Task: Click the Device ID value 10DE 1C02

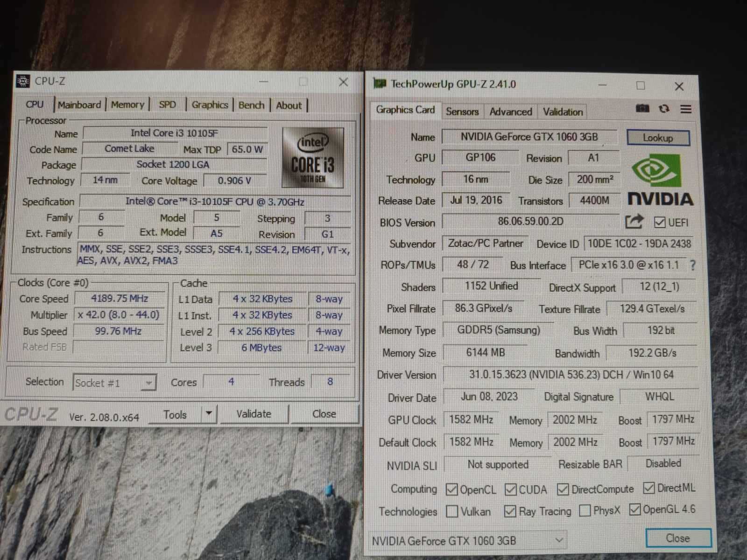Action: (x=639, y=243)
